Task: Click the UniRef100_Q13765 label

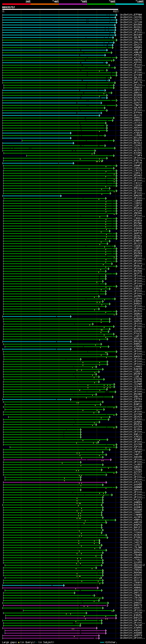Action: pyautogui.click(x=131, y=191)
